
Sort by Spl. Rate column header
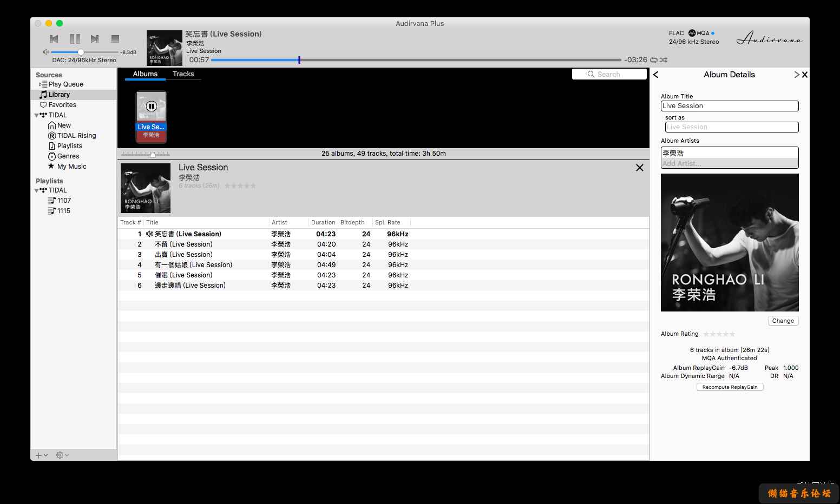(x=391, y=222)
